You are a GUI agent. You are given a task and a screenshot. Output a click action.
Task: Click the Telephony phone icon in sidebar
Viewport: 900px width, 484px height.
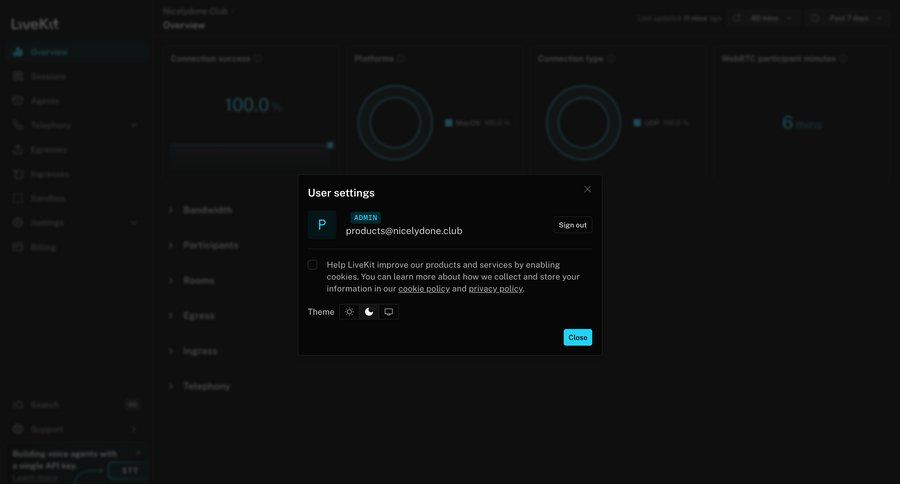click(x=18, y=125)
